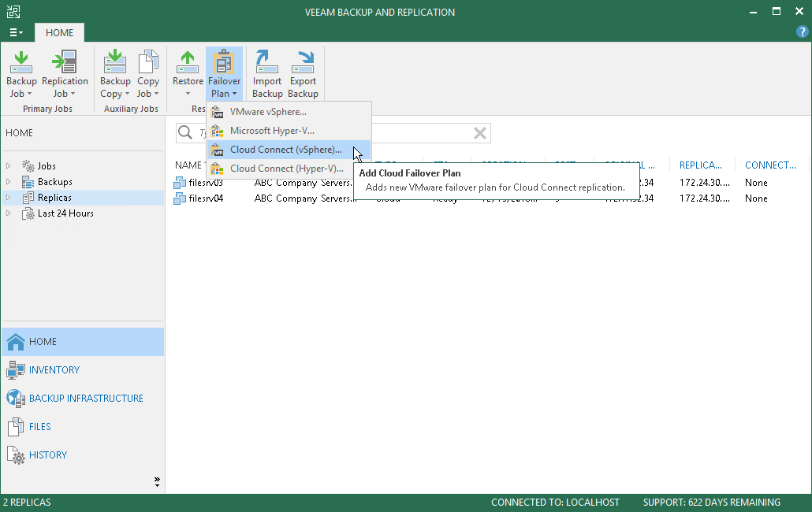Viewport: 812px width, 512px height.
Task: Launch Export Backup from the ribbon
Action: click(303, 73)
